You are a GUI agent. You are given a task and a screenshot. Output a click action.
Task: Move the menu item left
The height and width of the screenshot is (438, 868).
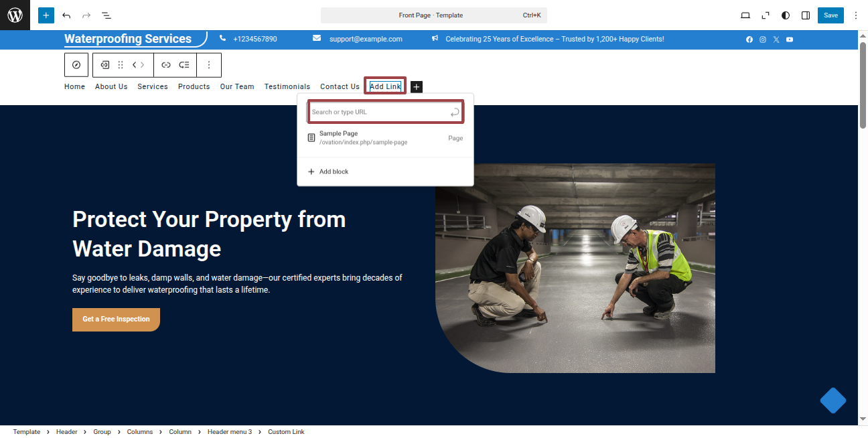(x=134, y=65)
